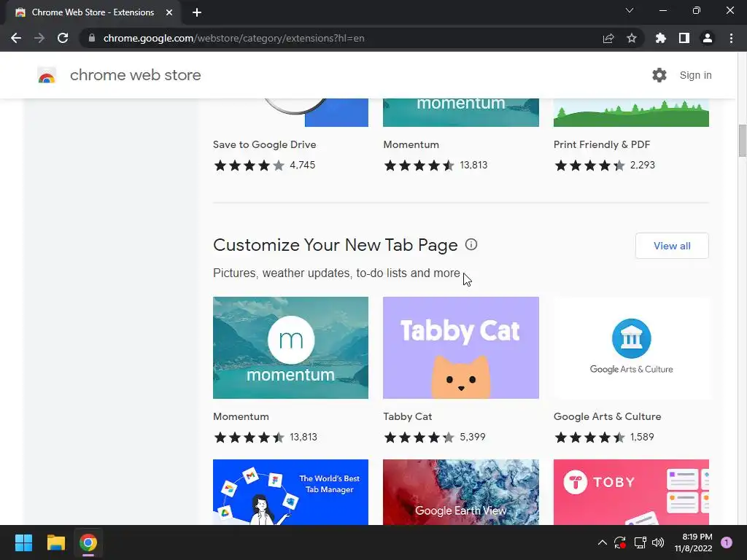Screen dimensions: 747x560
Task: Go back to the previous page
Action: [16, 38]
